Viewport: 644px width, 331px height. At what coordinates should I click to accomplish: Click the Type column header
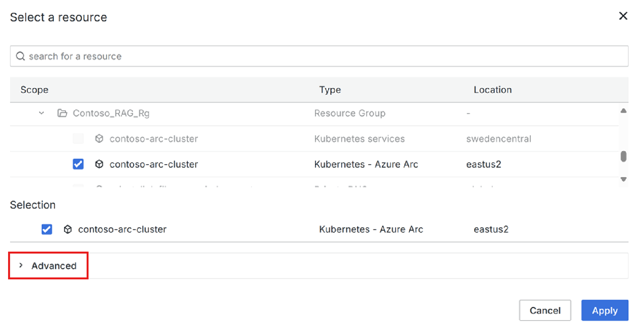pos(330,90)
